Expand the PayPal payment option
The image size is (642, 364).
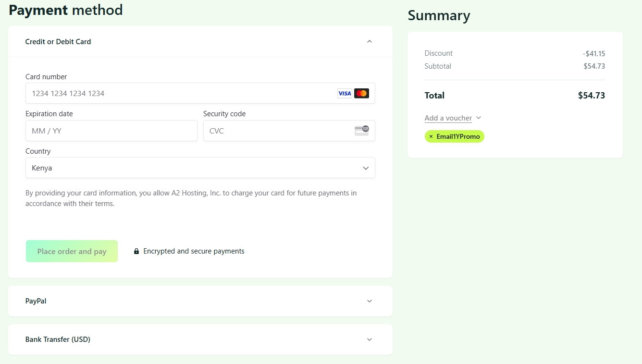coord(370,301)
